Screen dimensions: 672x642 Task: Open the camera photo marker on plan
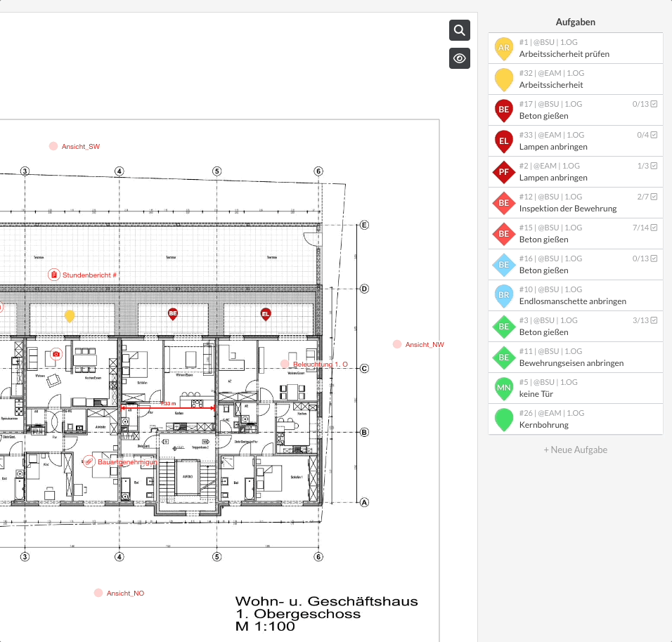56,355
